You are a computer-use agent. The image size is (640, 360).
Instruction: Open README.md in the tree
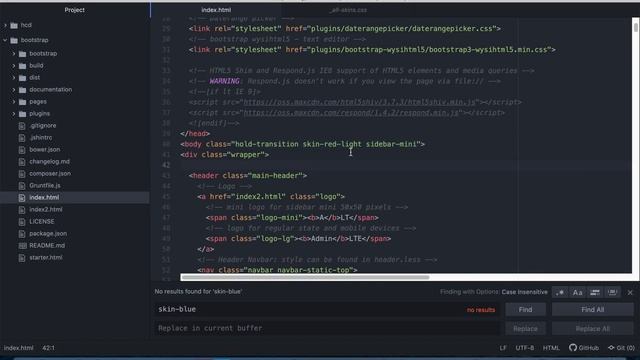click(47, 245)
